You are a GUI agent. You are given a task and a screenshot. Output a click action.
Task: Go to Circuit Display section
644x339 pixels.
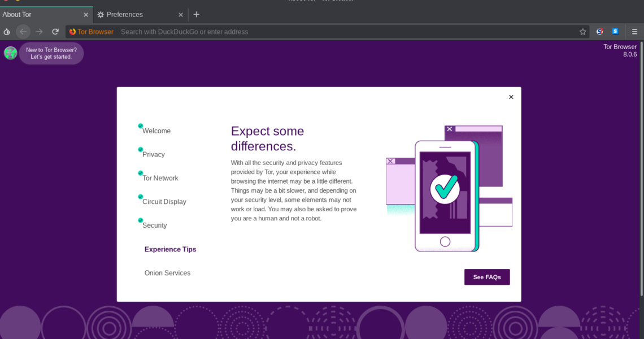coord(164,202)
